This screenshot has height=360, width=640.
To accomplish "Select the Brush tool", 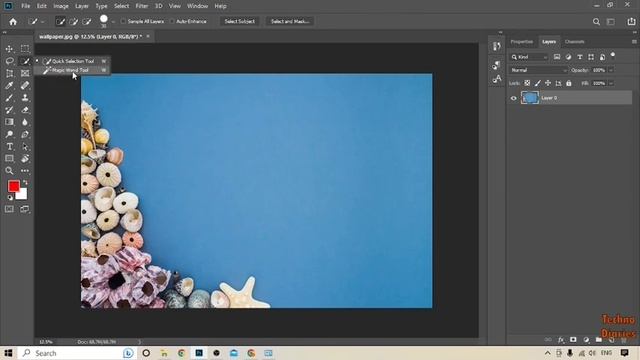I will pyautogui.click(x=9, y=98).
